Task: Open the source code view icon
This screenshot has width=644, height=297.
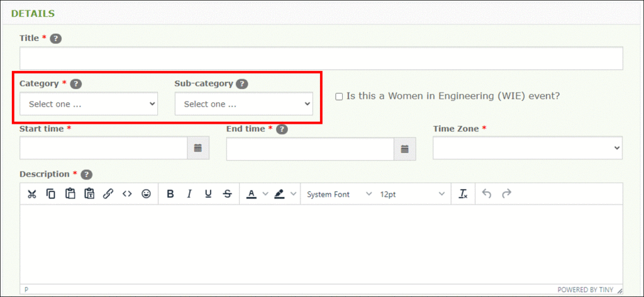Action: [x=127, y=194]
